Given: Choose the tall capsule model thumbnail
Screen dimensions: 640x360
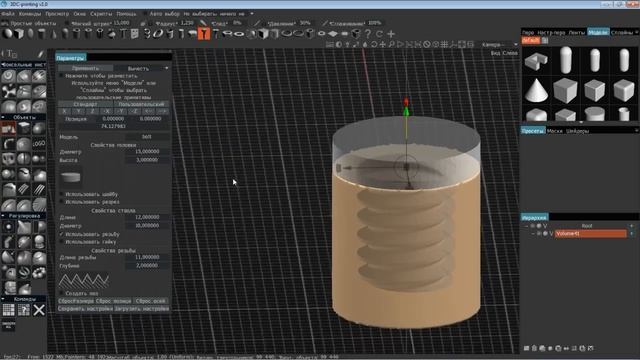Looking at the screenshot, I should pyautogui.click(x=566, y=60).
